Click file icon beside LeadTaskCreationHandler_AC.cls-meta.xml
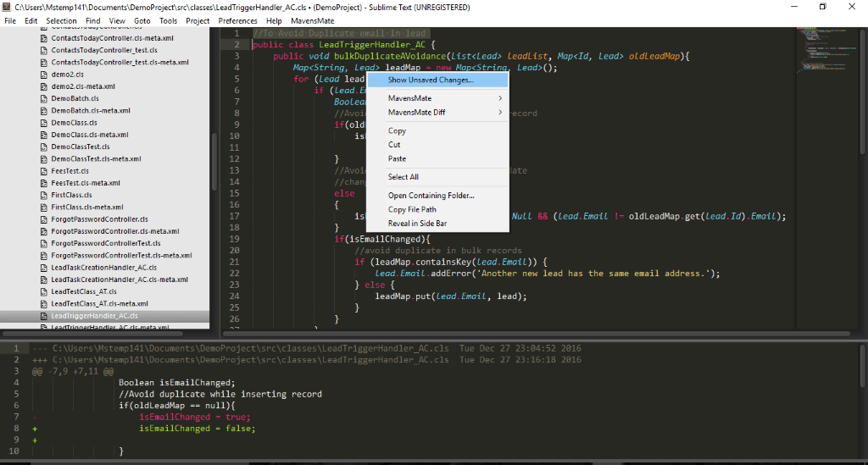The image size is (868, 465). click(44, 280)
